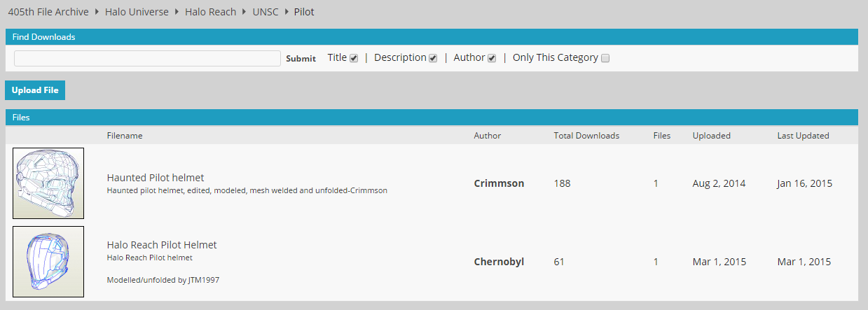The width and height of the screenshot is (868, 310).
Task: Sort by Filename column header
Action: [125, 136]
